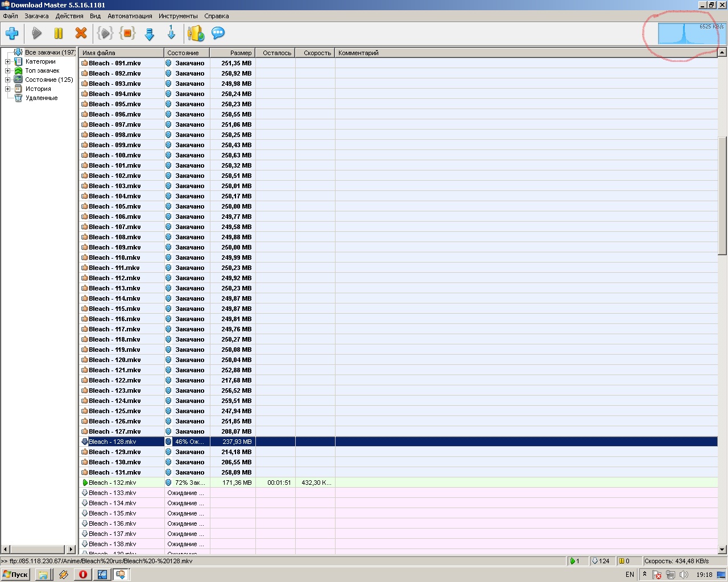Select Состояние (125) in the sidebar
728x582 pixels.
[49, 80]
